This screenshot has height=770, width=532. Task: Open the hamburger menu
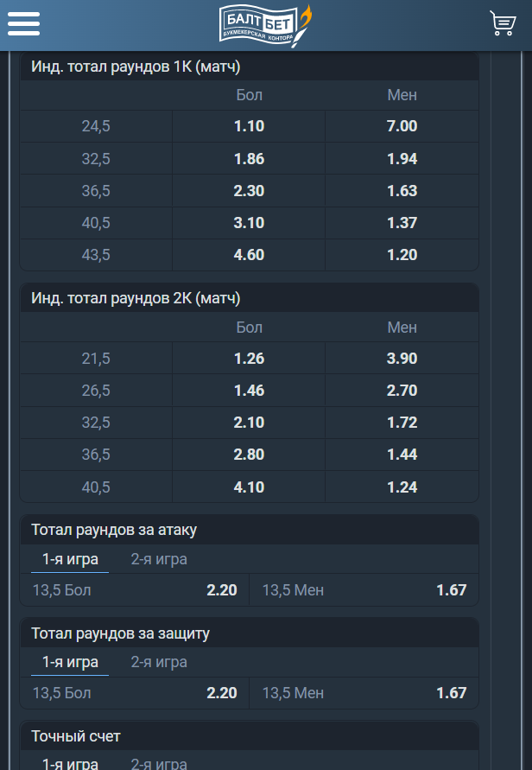(x=24, y=23)
